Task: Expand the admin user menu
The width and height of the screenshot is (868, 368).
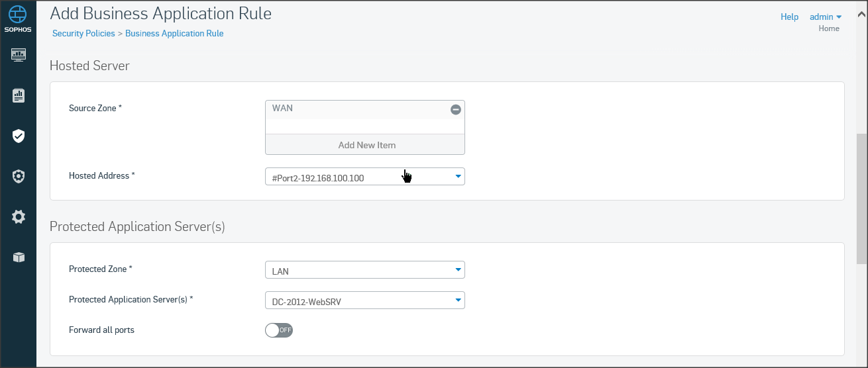Action: pyautogui.click(x=826, y=17)
